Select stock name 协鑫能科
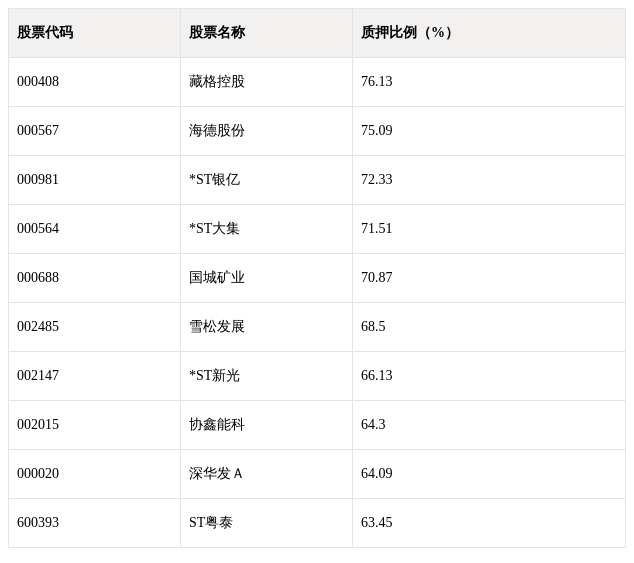Viewport: 634px width, 563px height. click(217, 424)
